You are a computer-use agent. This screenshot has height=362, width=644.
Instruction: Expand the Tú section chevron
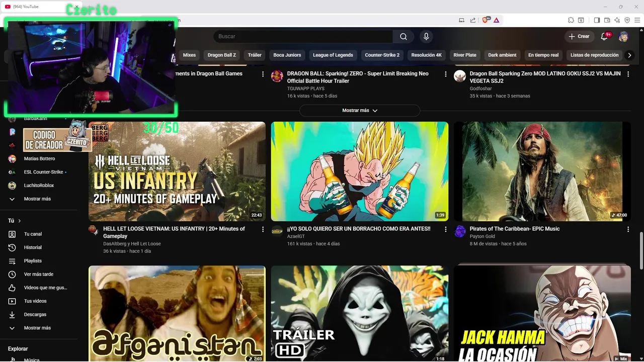pos(20,221)
